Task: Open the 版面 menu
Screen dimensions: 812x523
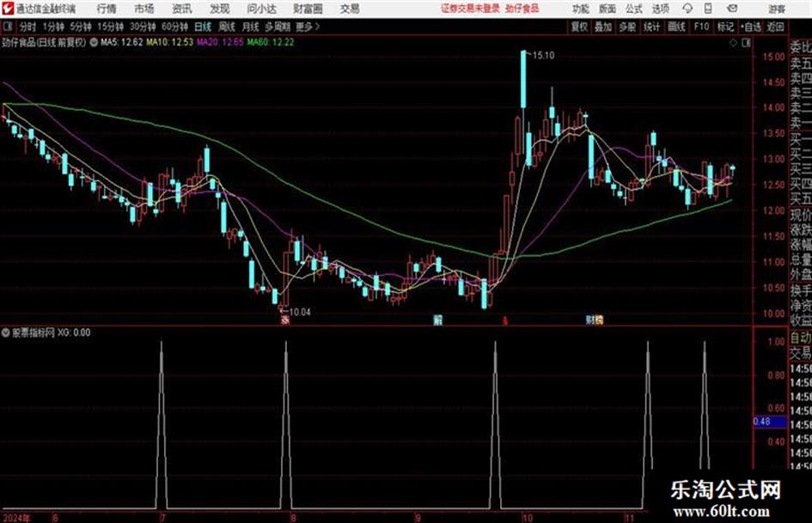Action: tap(607, 9)
